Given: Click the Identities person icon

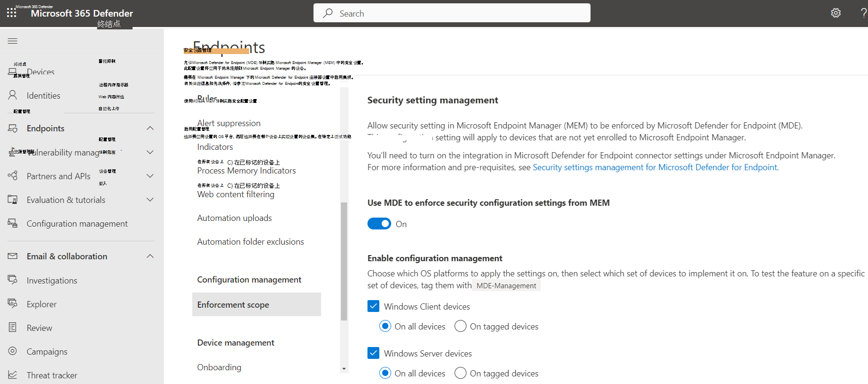Looking at the screenshot, I should coord(13,95).
